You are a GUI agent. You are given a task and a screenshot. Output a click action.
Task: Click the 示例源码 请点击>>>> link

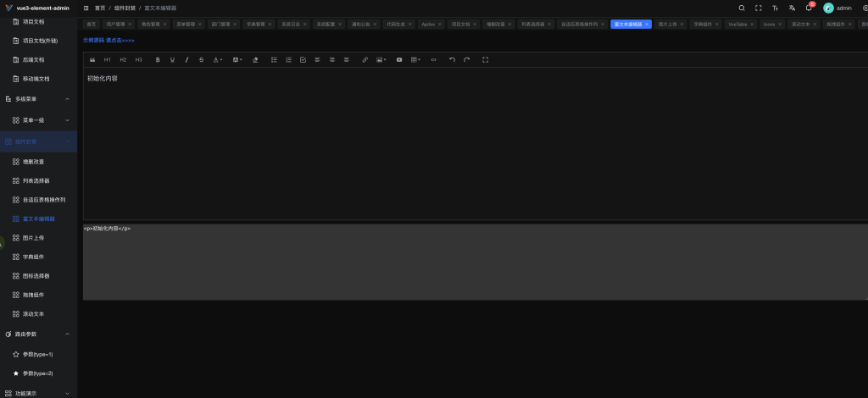[x=108, y=41]
